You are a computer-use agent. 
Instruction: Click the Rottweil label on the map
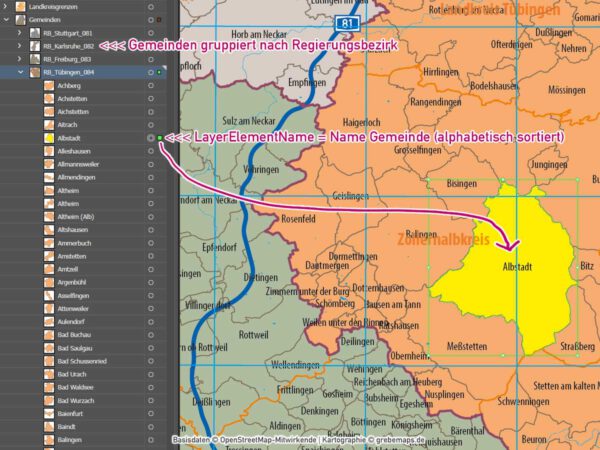click(x=253, y=335)
